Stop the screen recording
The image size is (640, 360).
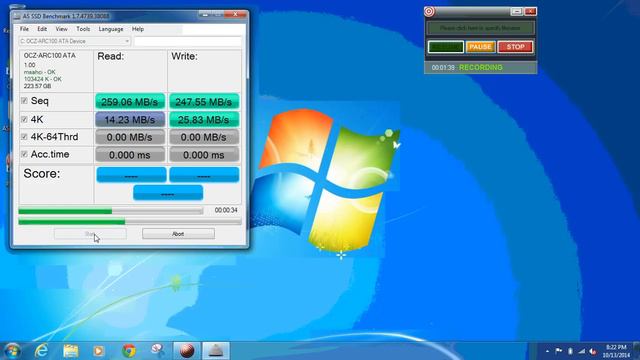pyautogui.click(x=515, y=47)
